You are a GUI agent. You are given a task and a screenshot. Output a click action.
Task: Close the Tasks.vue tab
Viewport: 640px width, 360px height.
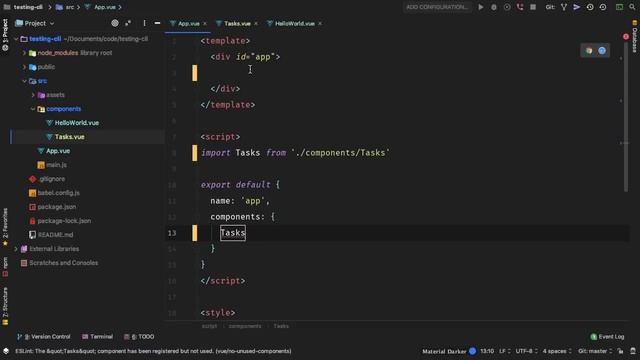click(256, 24)
